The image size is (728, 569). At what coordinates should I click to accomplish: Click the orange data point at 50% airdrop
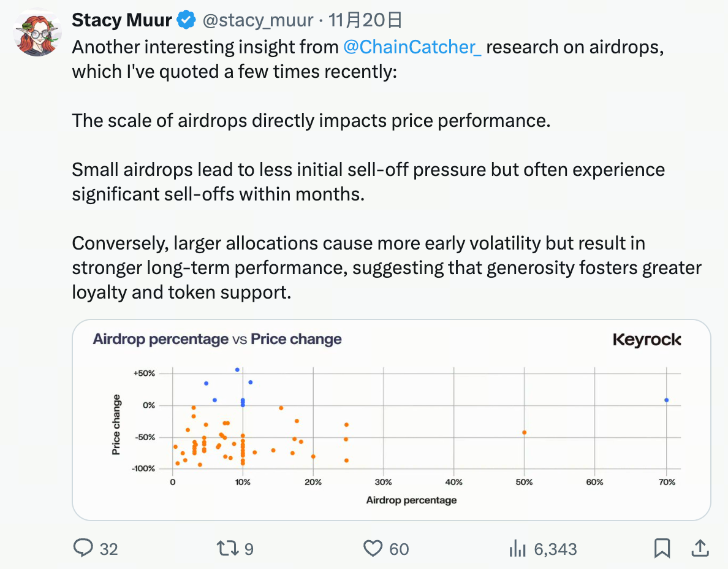click(x=524, y=432)
